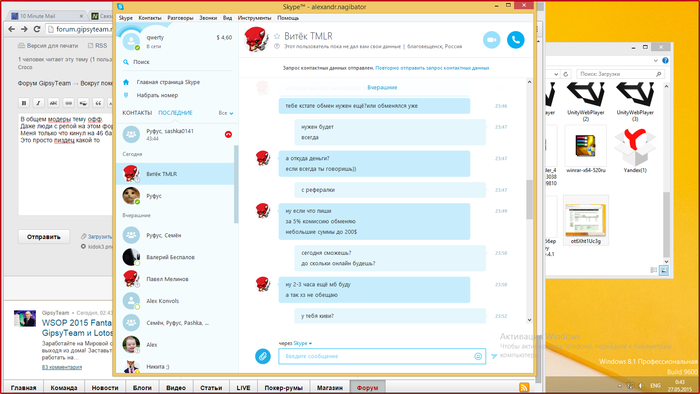This screenshot has height=394, width=700.
Task: Switch to ПОСЛЕДНИЕ tab
Action: [175, 113]
